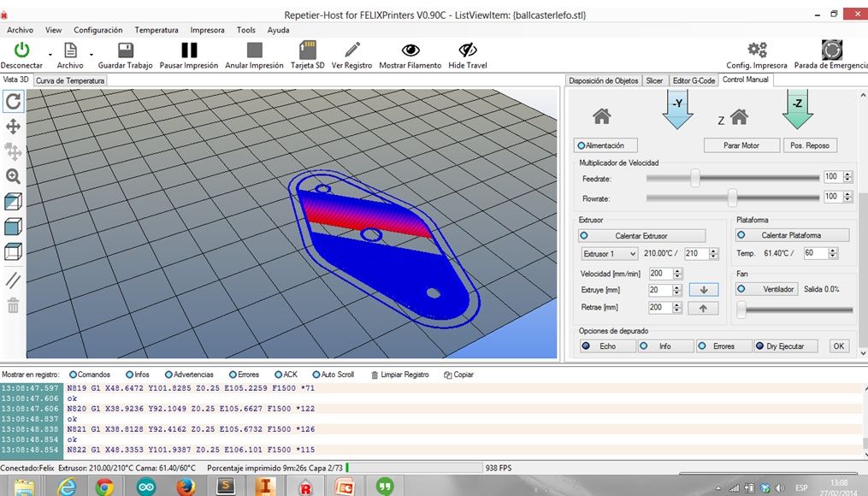Viewport: 868px width, 496px height.
Task: Toggle Dry Ejecutar debug option
Action: pos(786,346)
